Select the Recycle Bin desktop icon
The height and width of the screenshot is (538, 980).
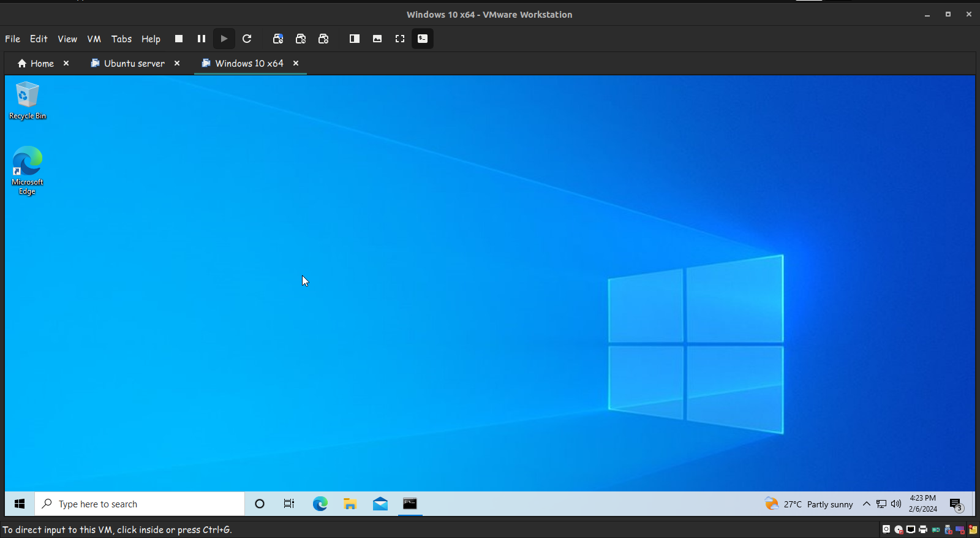pos(28,100)
